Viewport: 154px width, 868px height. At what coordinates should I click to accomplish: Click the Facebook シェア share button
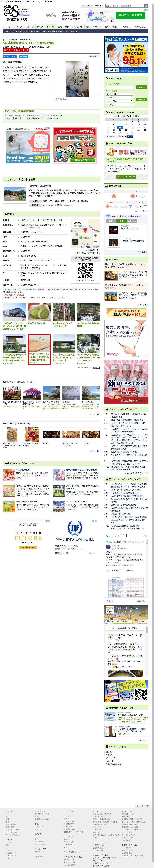point(142,622)
